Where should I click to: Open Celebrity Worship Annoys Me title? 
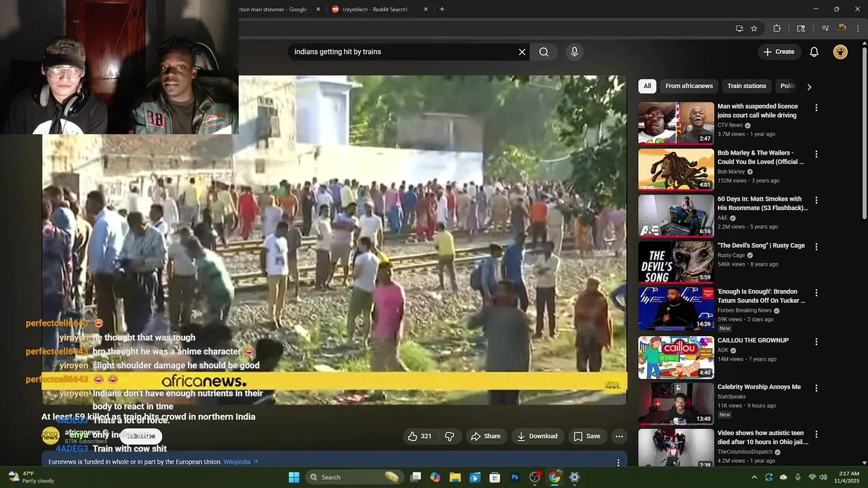pos(759,387)
